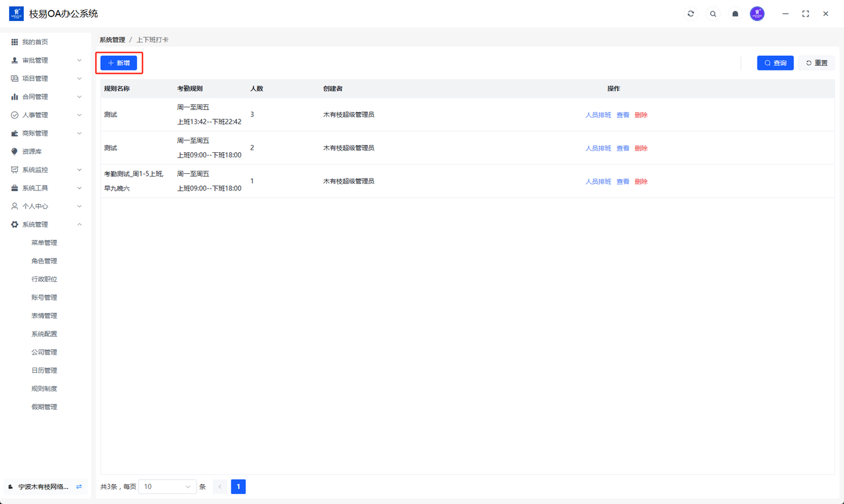The image size is (844, 504).
Task: Click the purple user avatar
Action: click(758, 14)
